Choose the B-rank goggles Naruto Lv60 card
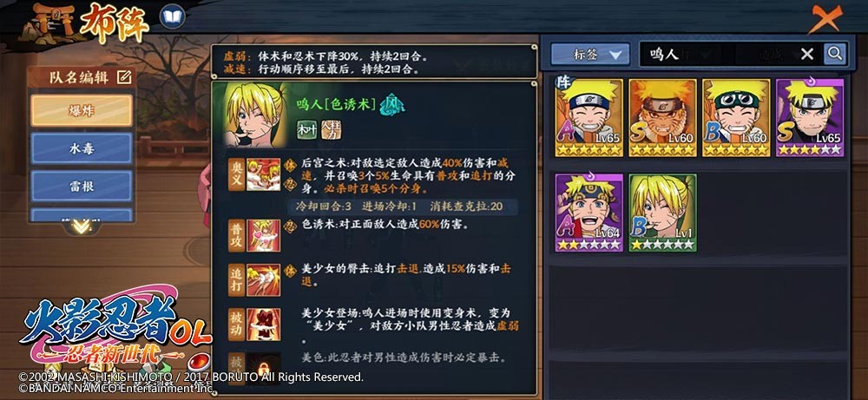868x400 pixels. [x=736, y=118]
